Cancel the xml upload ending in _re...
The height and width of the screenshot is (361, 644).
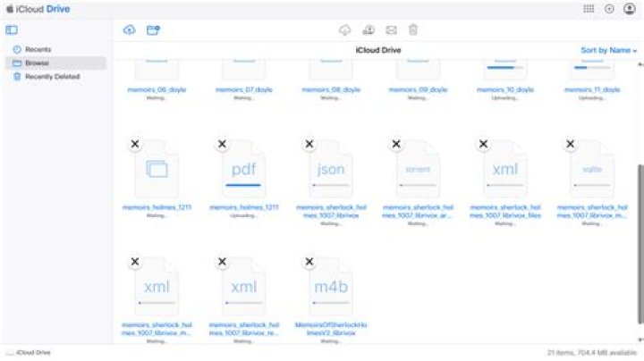point(222,262)
